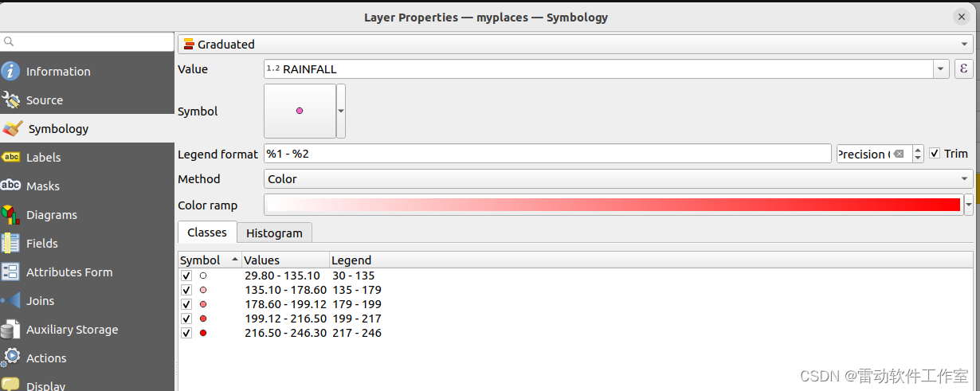Open the expression editor epsilon button

(x=963, y=69)
